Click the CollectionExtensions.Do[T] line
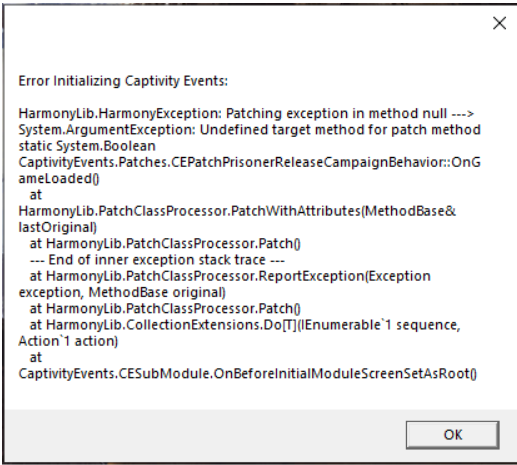Image resolution: width=517 pixels, height=465 pixels. (x=245, y=325)
